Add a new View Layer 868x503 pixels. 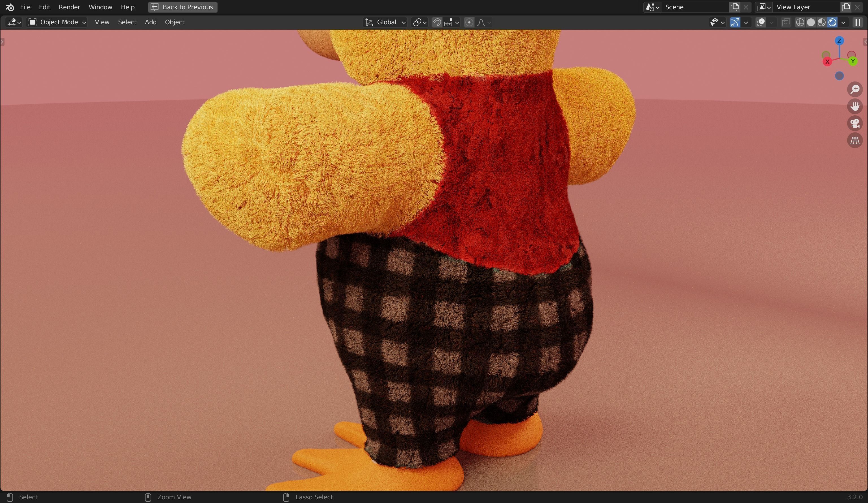[x=846, y=7]
